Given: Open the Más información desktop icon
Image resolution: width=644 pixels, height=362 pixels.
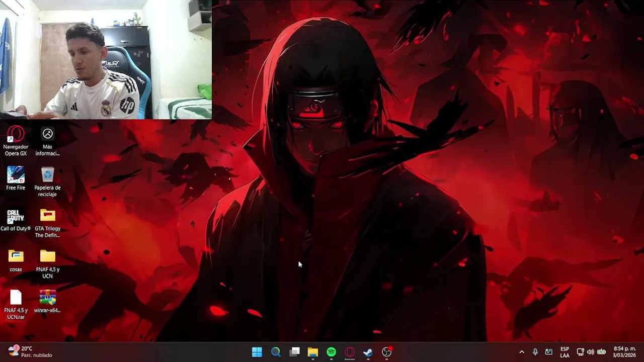Looking at the screenshot, I should point(47,141).
